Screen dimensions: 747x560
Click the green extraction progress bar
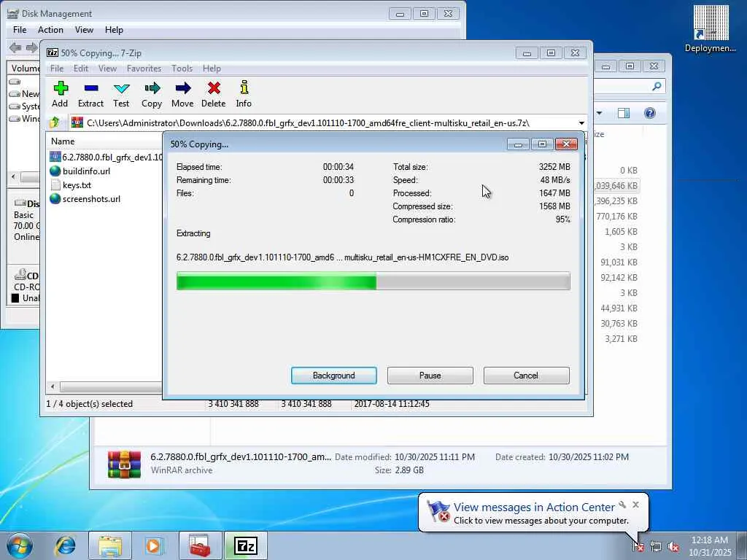coord(373,281)
